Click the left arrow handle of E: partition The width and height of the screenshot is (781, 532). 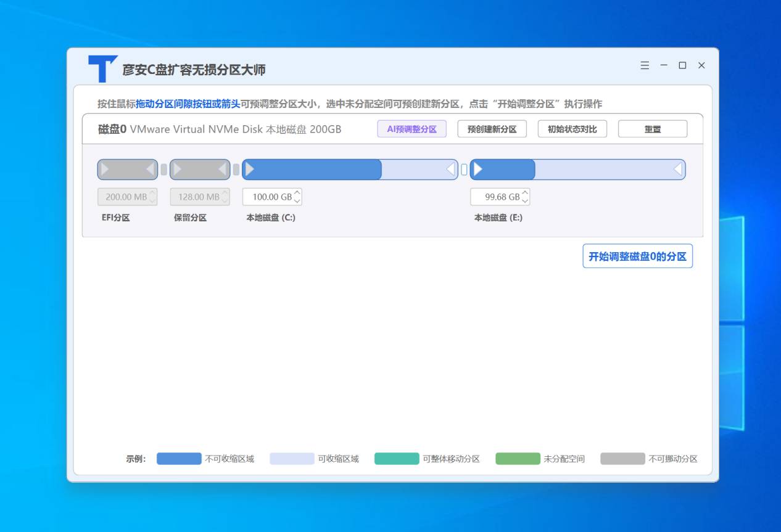click(x=477, y=169)
